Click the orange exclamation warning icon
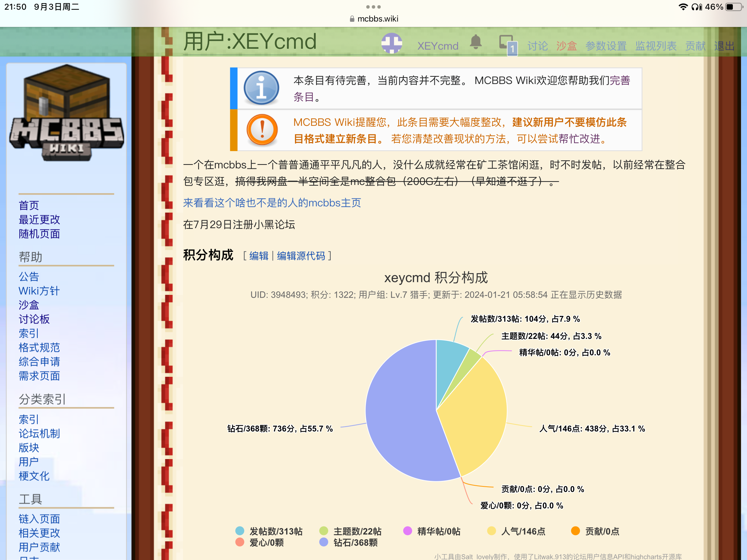Image resolution: width=747 pixels, height=560 pixels. (262, 130)
